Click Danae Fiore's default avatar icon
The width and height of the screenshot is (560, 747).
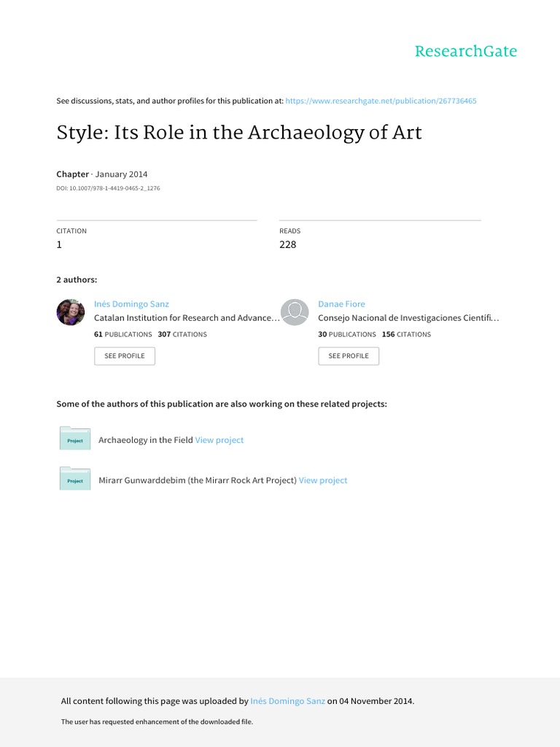pyautogui.click(x=295, y=312)
